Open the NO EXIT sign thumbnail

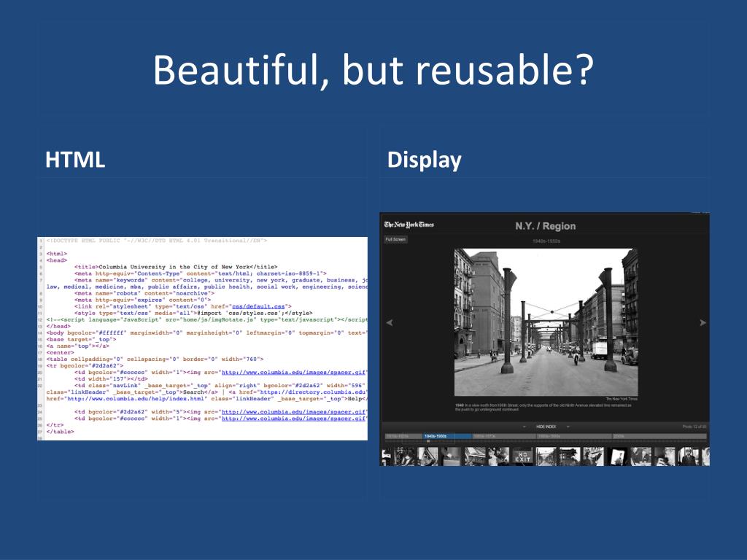[522, 456]
